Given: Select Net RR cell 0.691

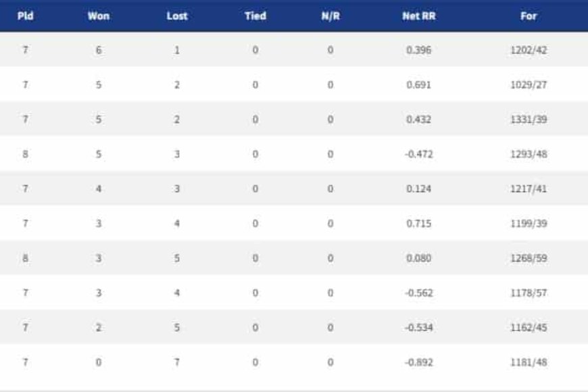Looking at the screenshot, I should click(419, 84).
